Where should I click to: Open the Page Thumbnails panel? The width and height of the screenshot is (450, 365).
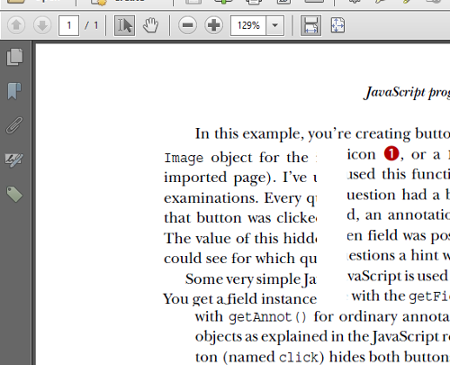point(15,57)
